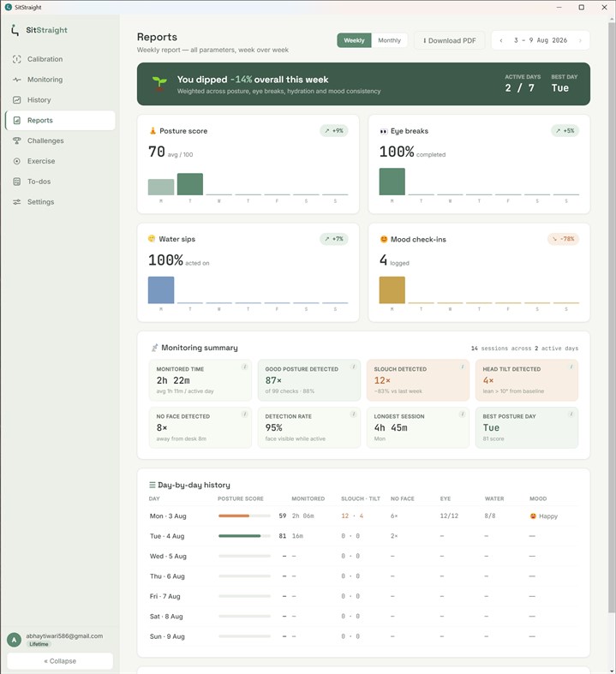Image resolution: width=616 pixels, height=674 pixels.
Task: Open Challenges page
Action: click(x=60, y=140)
